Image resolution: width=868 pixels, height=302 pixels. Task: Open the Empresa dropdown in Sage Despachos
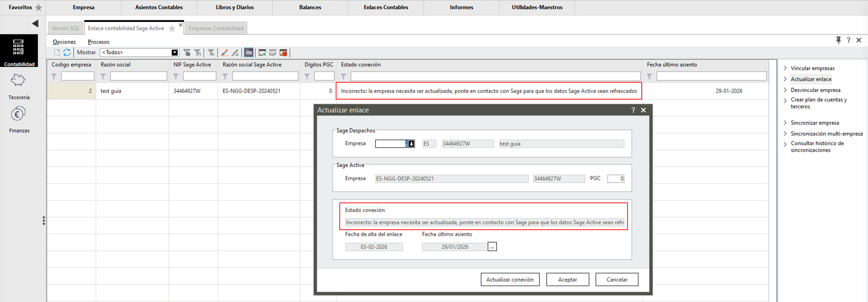pos(411,144)
